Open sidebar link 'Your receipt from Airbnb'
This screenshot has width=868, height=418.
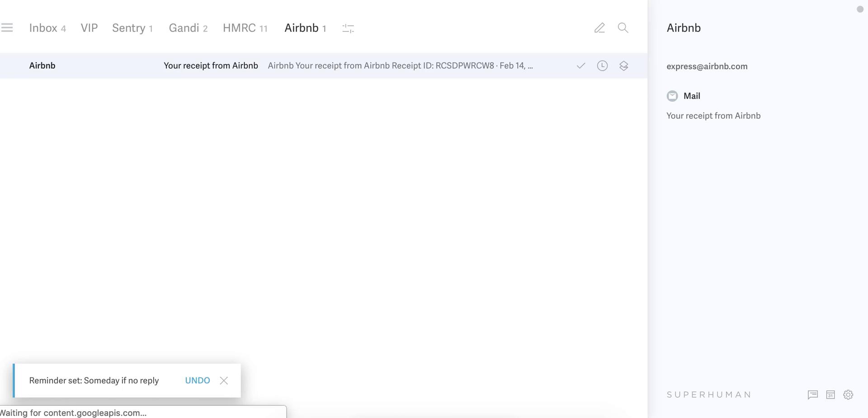(x=713, y=116)
